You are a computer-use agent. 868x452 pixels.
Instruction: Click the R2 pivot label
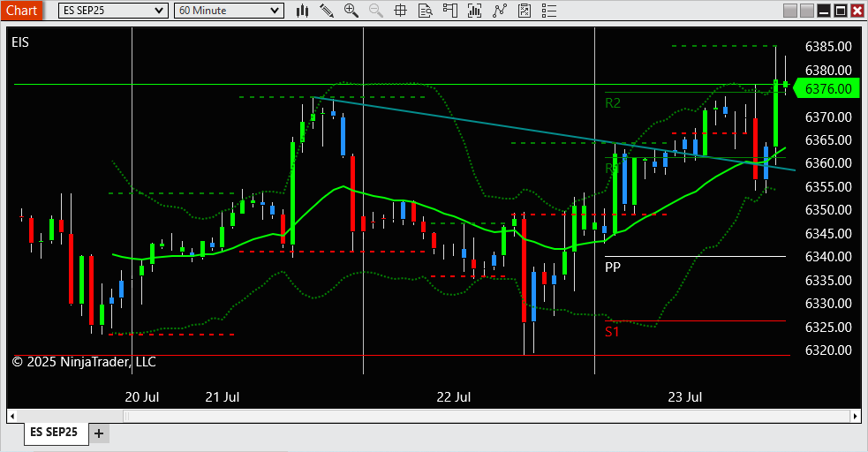(x=613, y=103)
